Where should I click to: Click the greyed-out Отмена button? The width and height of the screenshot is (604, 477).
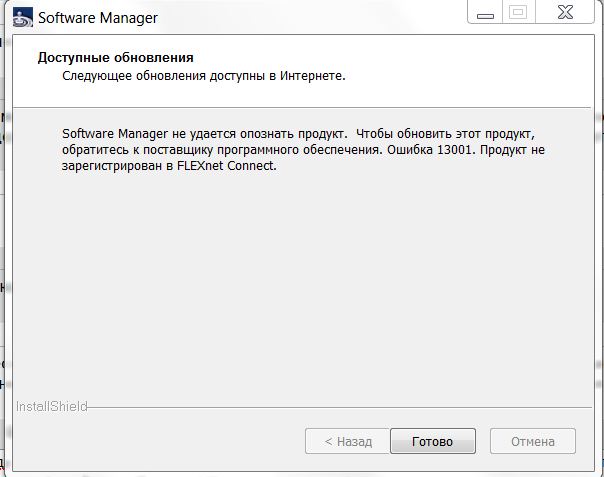532,441
